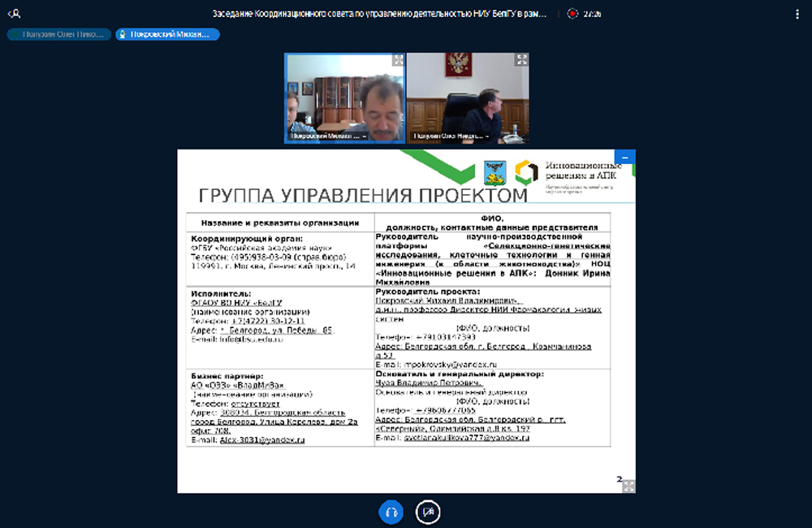
Task: Click the Belgorod coat of arms emblem
Action: pos(494,172)
